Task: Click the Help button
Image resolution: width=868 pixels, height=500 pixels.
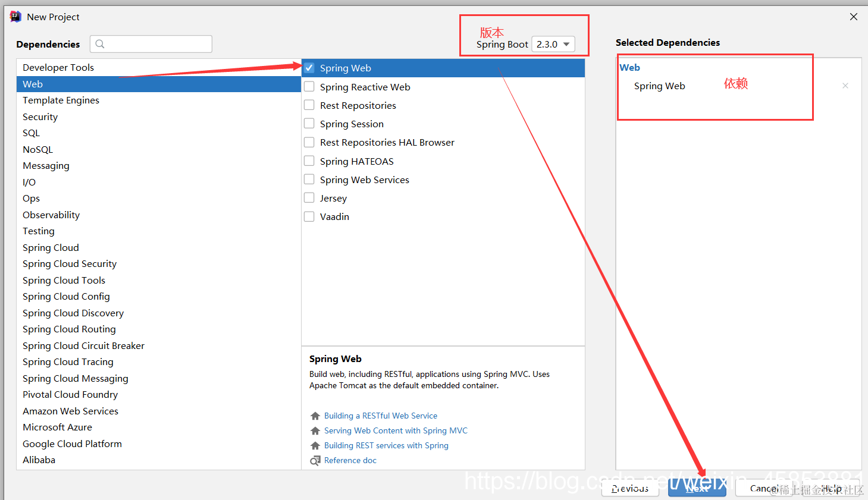Action: click(832, 488)
